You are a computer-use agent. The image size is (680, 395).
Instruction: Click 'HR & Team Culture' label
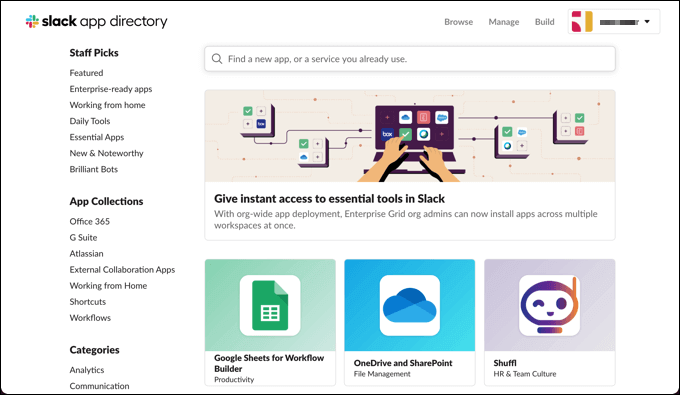pos(525,374)
